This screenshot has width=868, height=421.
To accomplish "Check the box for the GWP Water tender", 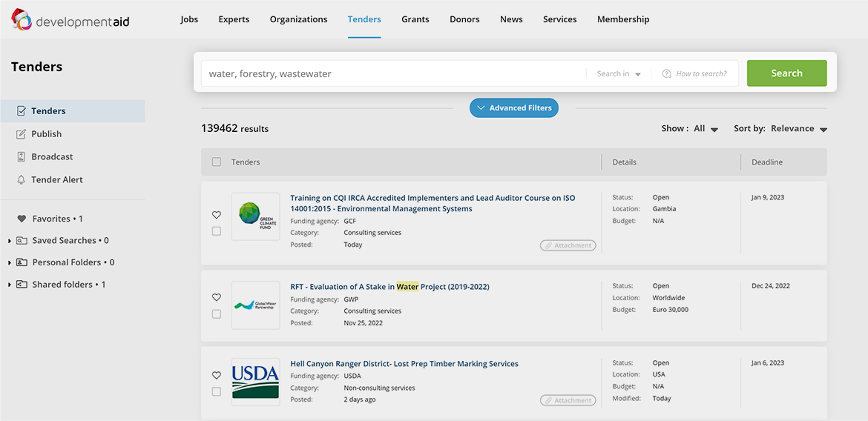I will (217, 314).
